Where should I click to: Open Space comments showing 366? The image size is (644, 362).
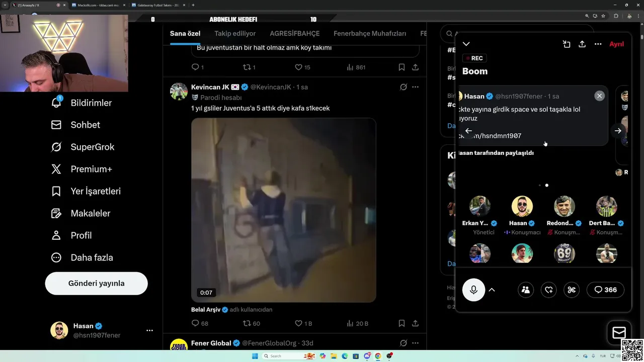605,290
